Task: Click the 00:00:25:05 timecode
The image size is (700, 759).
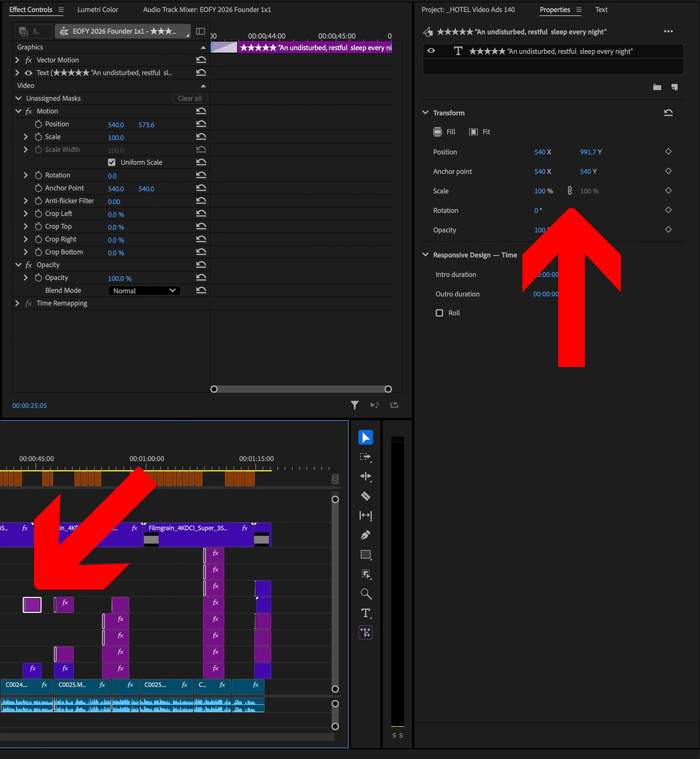Action: coord(30,406)
